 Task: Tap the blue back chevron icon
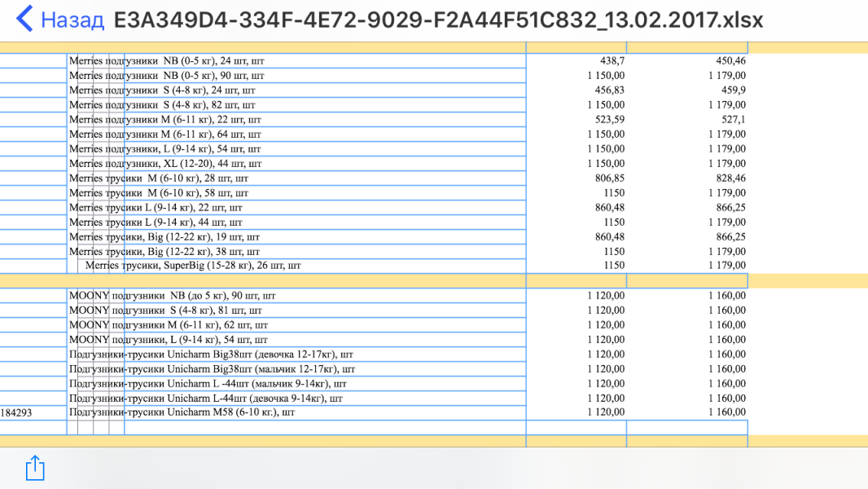tap(24, 19)
